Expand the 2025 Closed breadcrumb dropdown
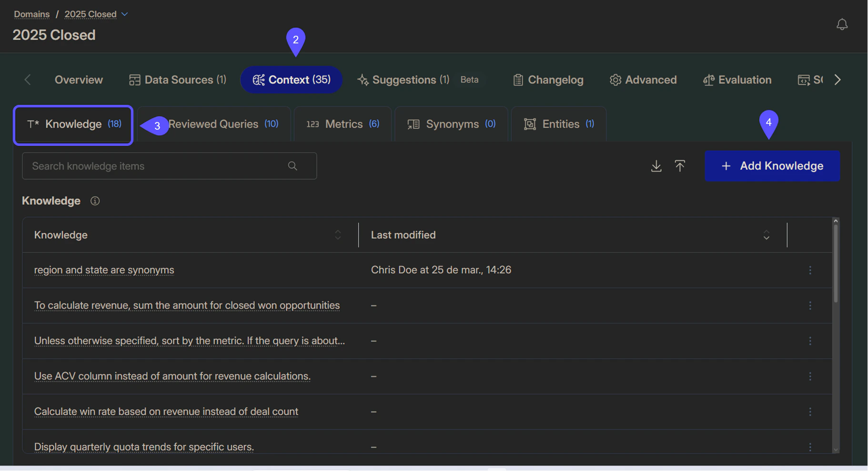 (125, 14)
